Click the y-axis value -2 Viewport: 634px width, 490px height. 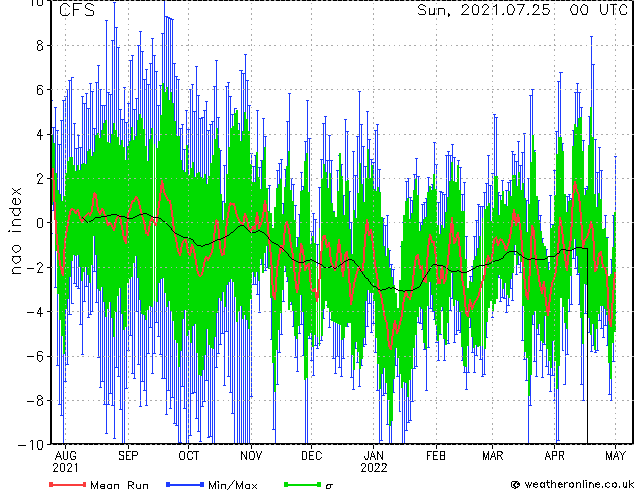coord(35,267)
